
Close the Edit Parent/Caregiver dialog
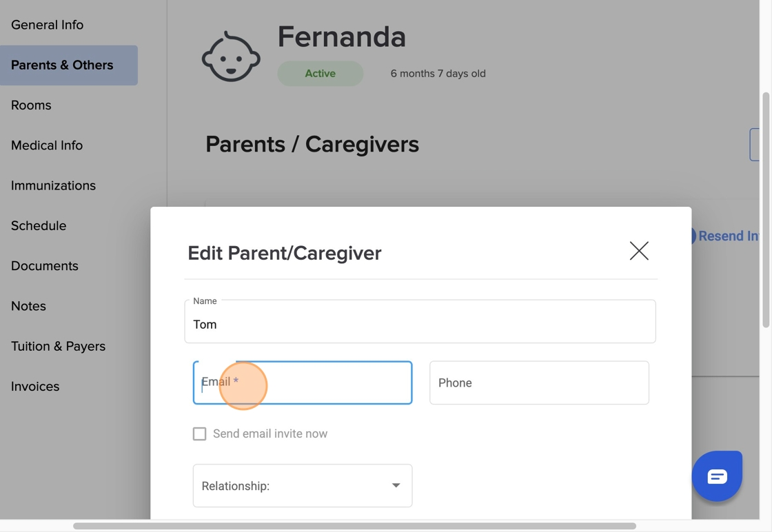pyautogui.click(x=639, y=251)
